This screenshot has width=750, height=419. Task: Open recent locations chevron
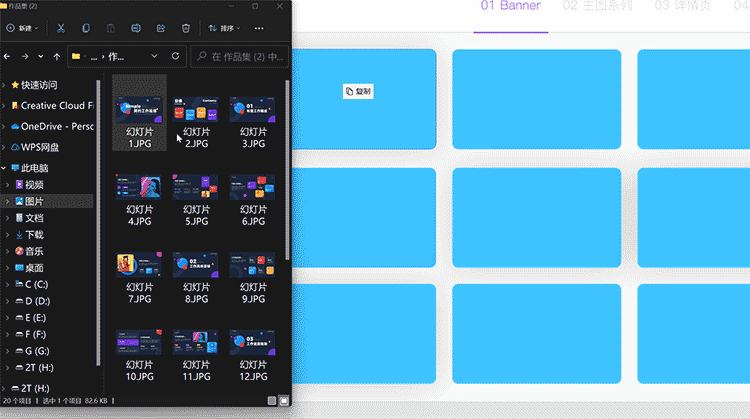point(41,56)
